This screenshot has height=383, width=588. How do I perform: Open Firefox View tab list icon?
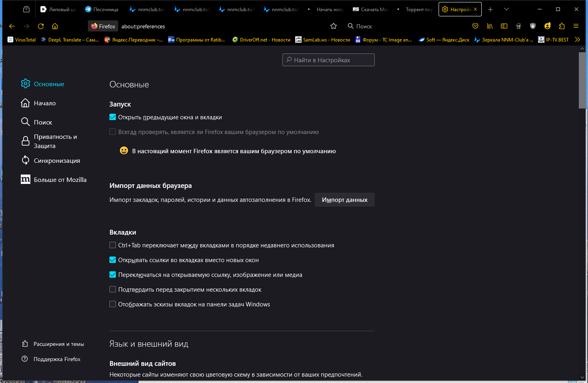pyautogui.click(x=26, y=9)
